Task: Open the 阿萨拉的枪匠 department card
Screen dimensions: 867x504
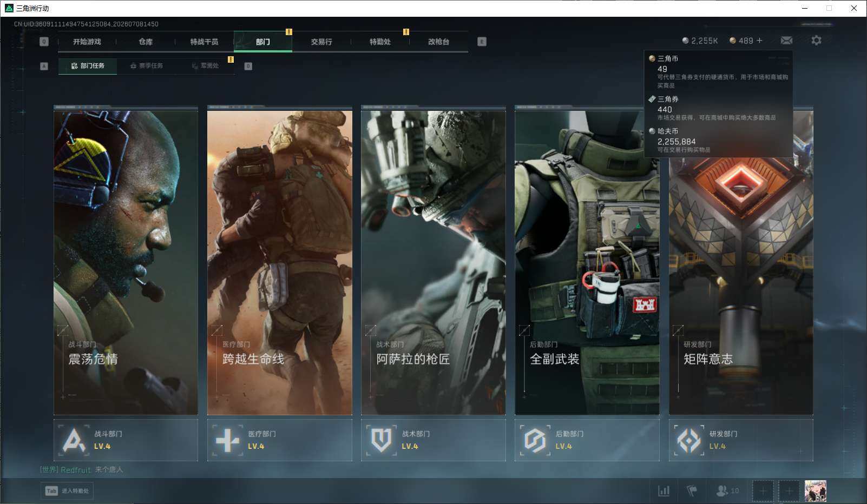Action: pyautogui.click(x=433, y=261)
